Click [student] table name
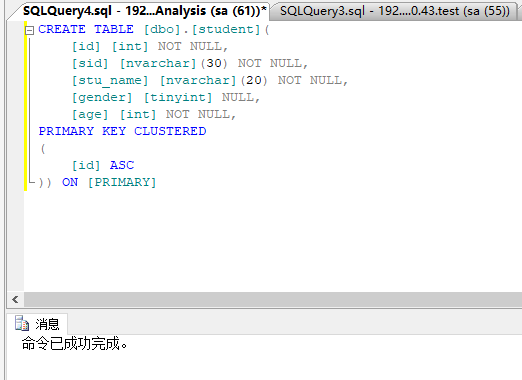 click(x=226, y=29)
